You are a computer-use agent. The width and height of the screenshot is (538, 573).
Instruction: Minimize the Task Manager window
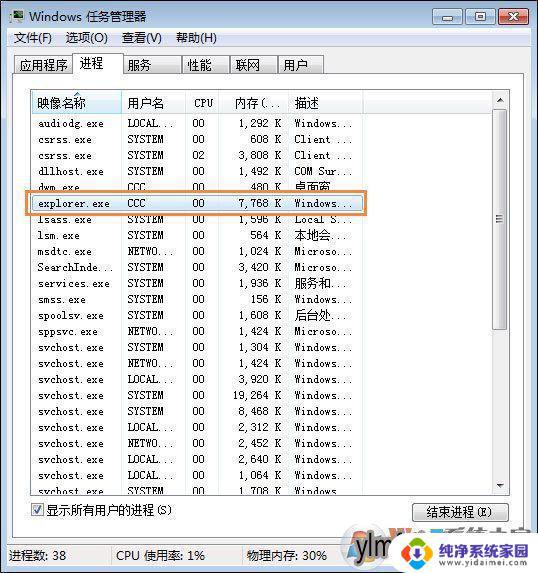447,17
